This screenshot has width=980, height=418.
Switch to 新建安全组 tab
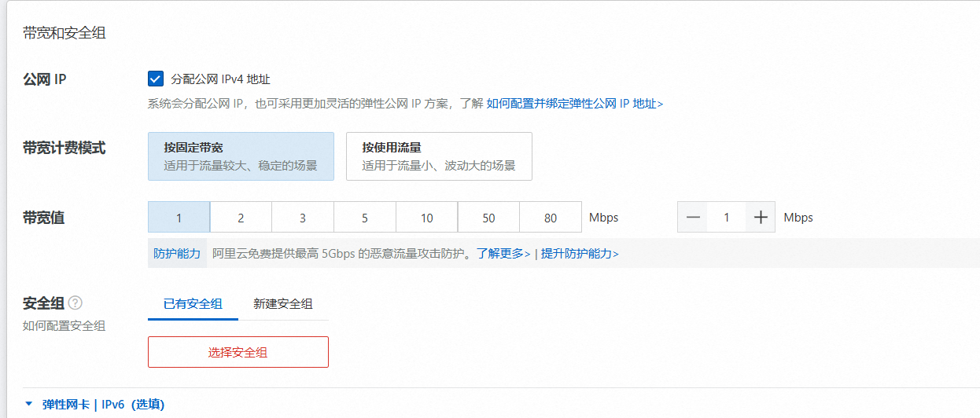(283, 304)
